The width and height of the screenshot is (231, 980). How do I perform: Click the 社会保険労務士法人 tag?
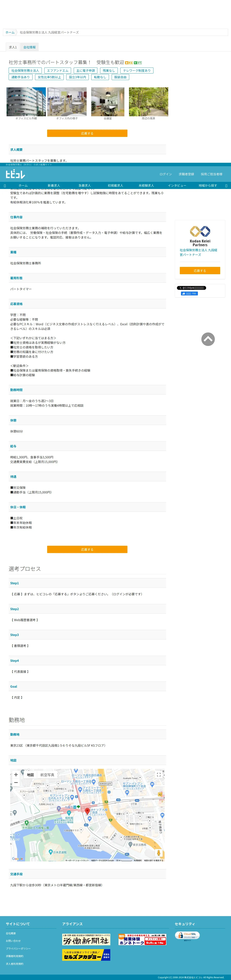(25, 70)
